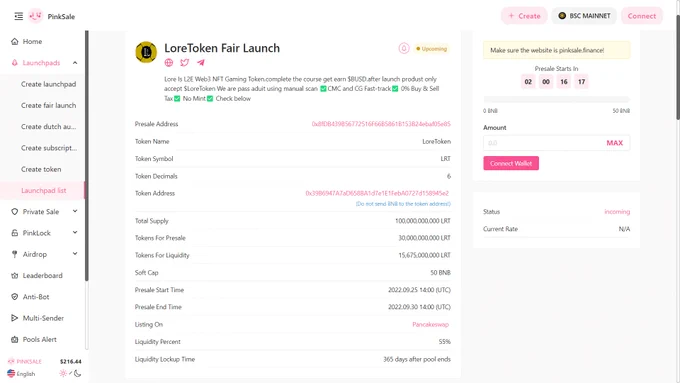Click the page vertical scrollbar
This screenshot has width=680, height=383.
click(x=677, y=67)
